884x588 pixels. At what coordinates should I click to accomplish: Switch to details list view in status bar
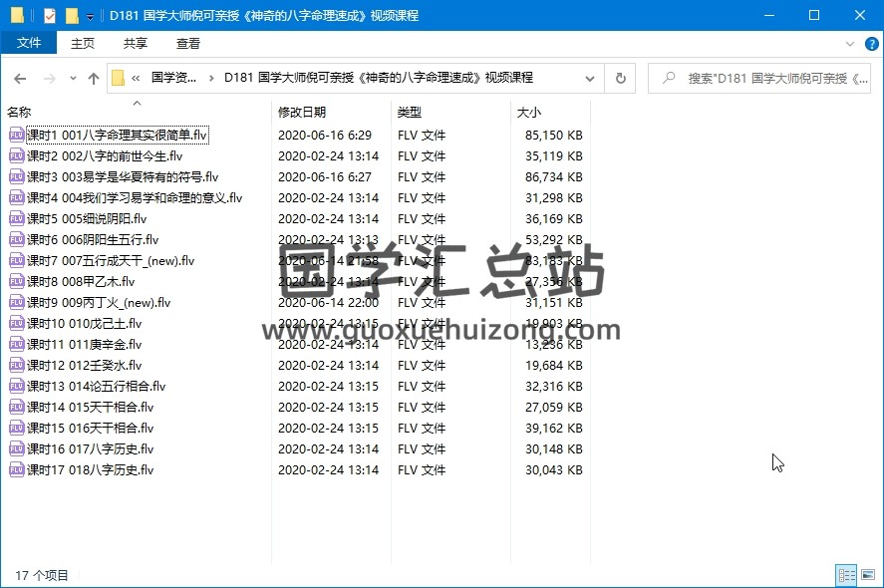(846, 575)
